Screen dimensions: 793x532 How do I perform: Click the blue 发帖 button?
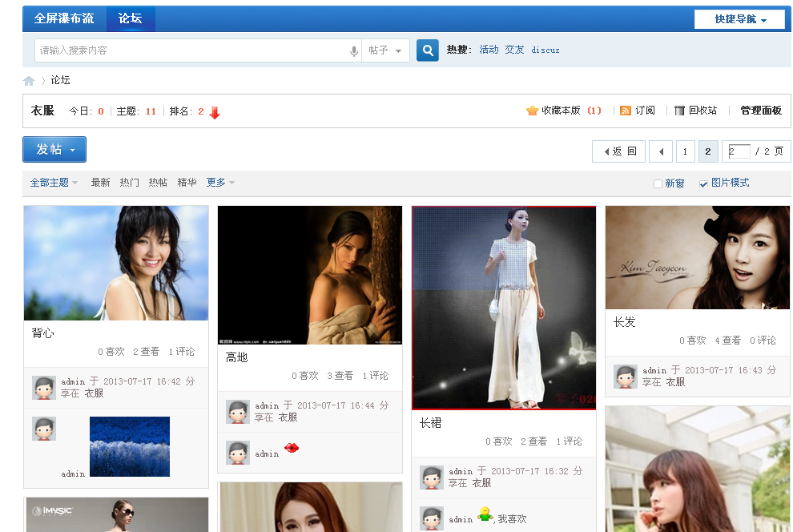tap(48, 149)
